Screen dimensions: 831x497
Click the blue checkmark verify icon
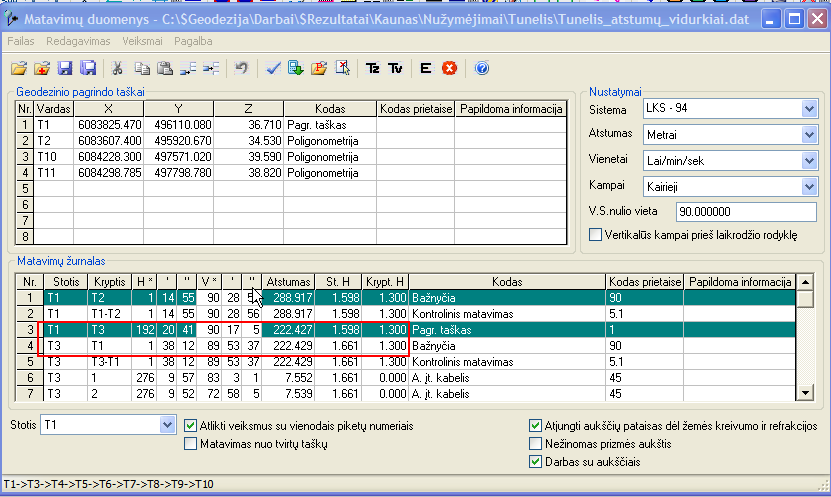tap(273, 68)
